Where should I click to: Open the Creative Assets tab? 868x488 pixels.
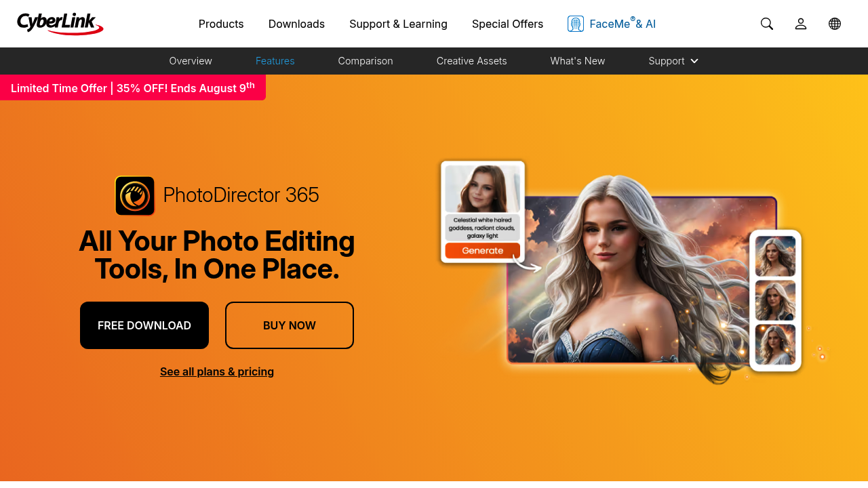click(472, 61)
